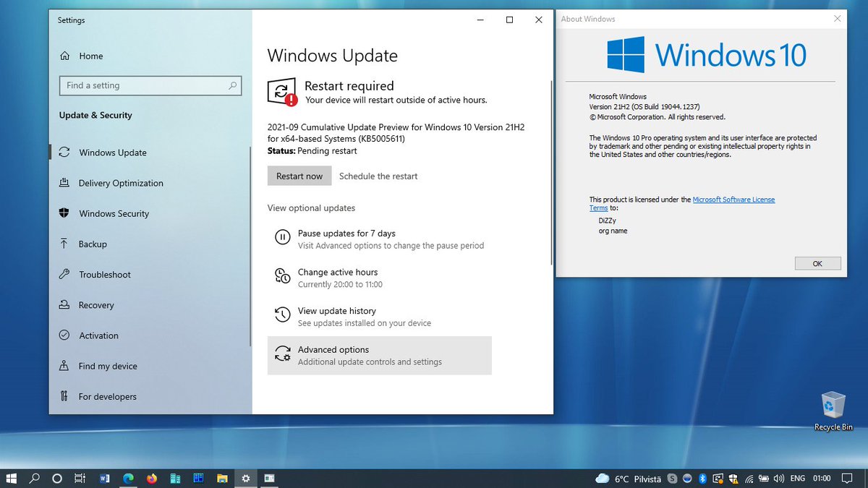Viewport: 868px width, 488px height.
Task: Click the Skype tray icon
Action: coord(673,479)
